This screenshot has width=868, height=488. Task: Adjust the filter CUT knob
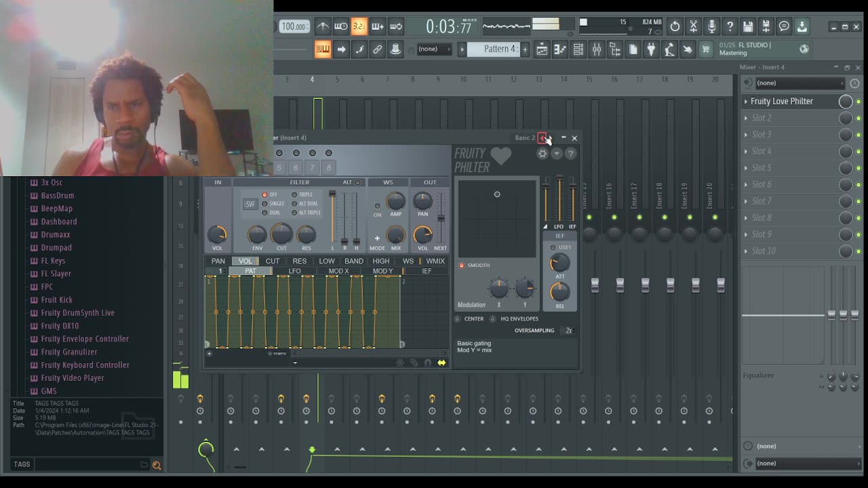pos(281,235)
